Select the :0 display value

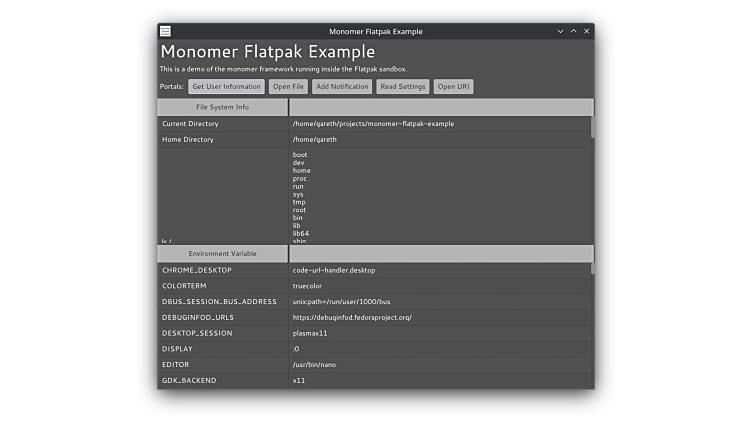pyautogui.click(x=296, y=349)
